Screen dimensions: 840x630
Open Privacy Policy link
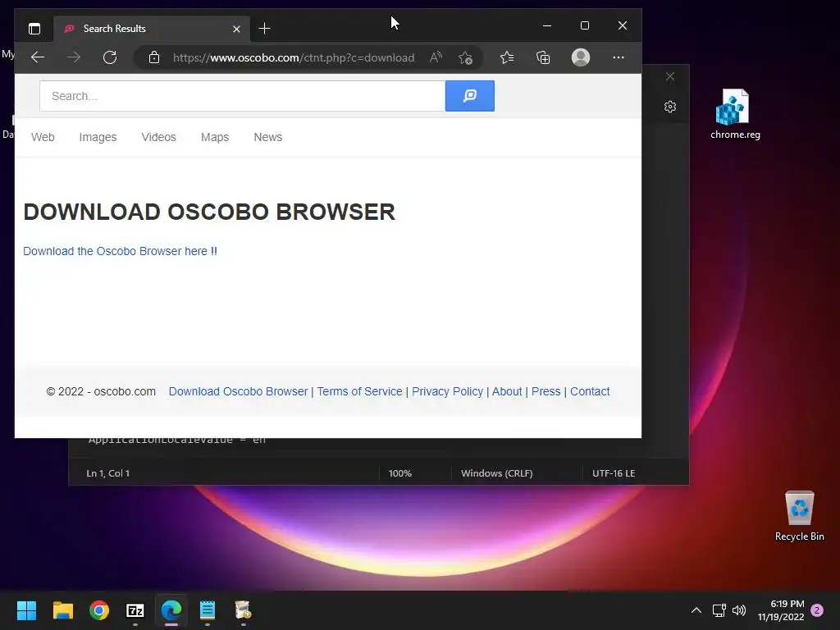[x=447, y=391]
